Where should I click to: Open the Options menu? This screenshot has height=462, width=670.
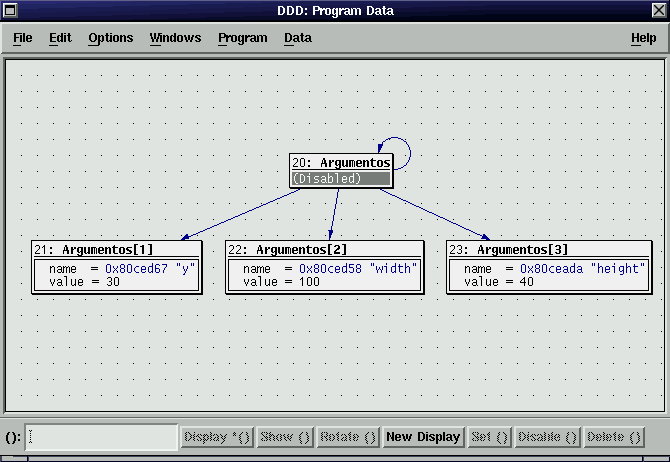110,38
